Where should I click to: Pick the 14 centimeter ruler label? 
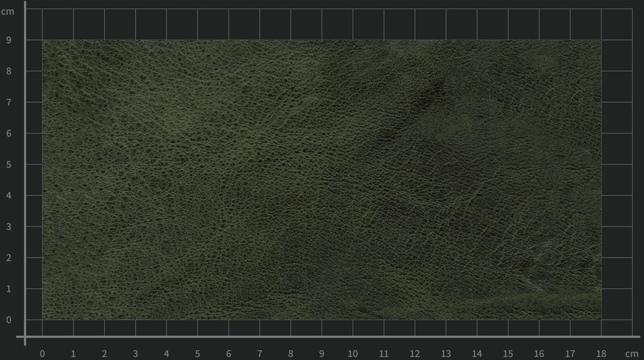477,354
